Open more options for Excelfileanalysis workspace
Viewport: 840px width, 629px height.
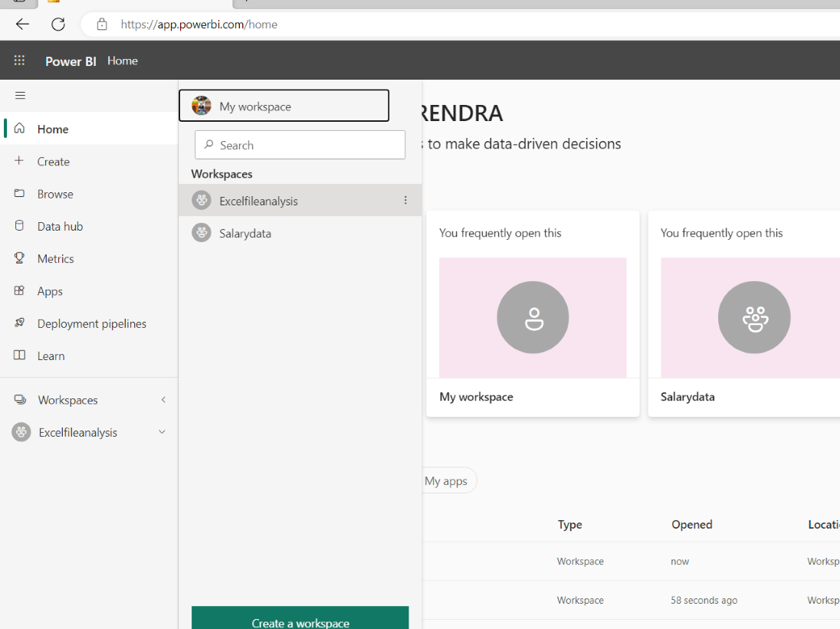[405, 200]
